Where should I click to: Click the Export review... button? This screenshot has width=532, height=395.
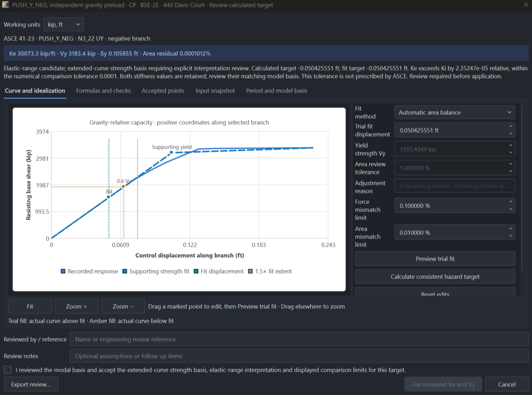[31, 384]
